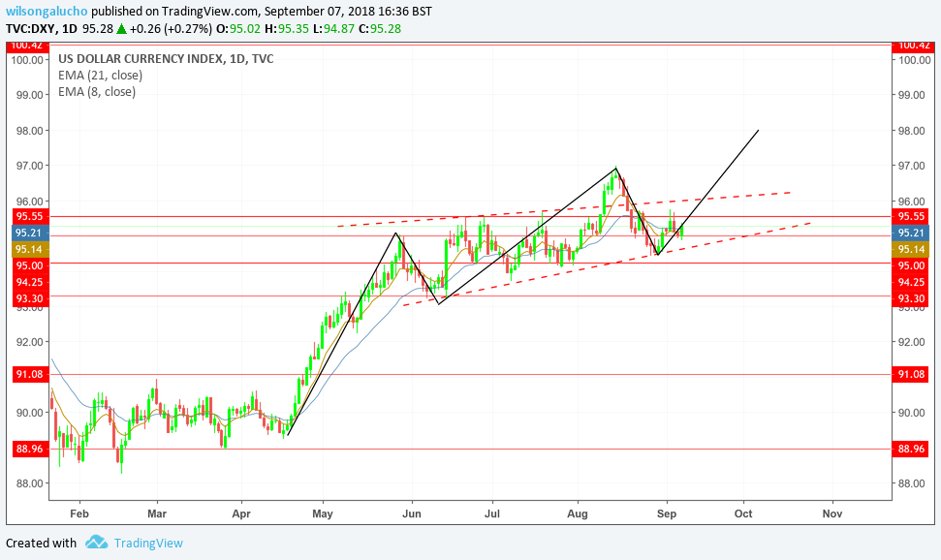The width and height of the screenshot is (941, 560).
Task: Click the 'Created with' caption text
Action: (x=42, y=544)
